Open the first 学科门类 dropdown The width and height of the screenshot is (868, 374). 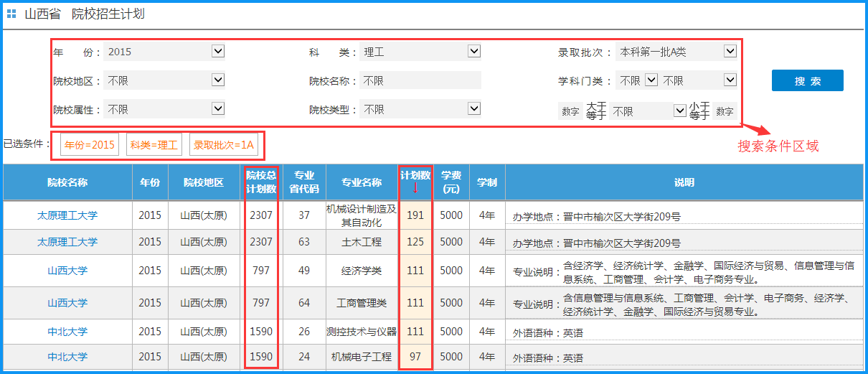[651, 80]
